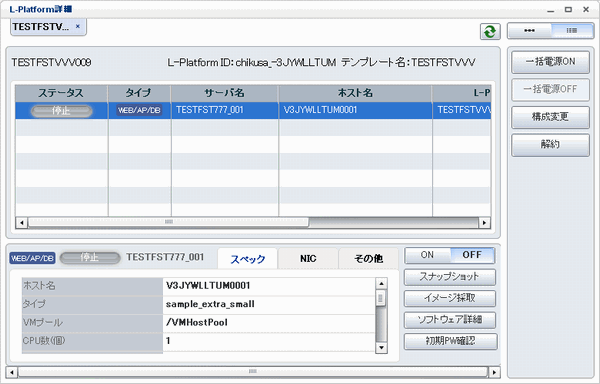Toggle server power to OFF
This screenshot has width=600, height=384.
(472, 255)
